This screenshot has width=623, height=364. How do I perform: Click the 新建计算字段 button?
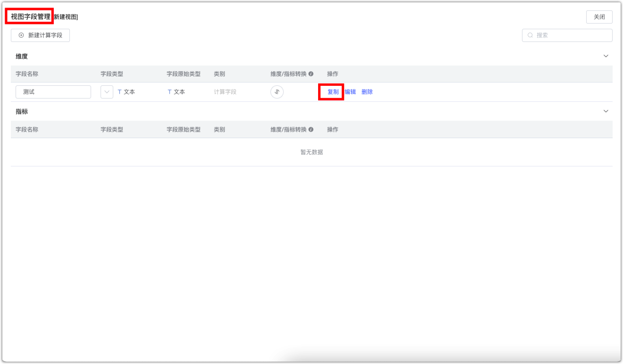click(40, 35)
